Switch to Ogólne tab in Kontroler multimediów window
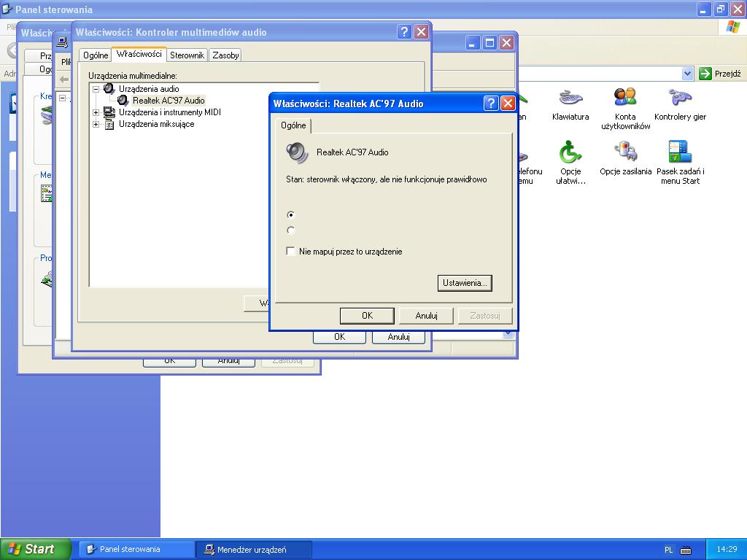The width and height of the screenshot is (747, 560). point(96,55)
